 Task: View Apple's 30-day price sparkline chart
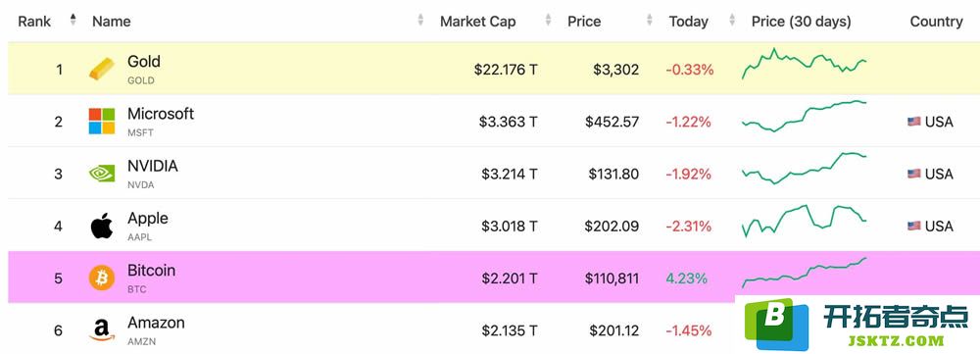[805, 221]
